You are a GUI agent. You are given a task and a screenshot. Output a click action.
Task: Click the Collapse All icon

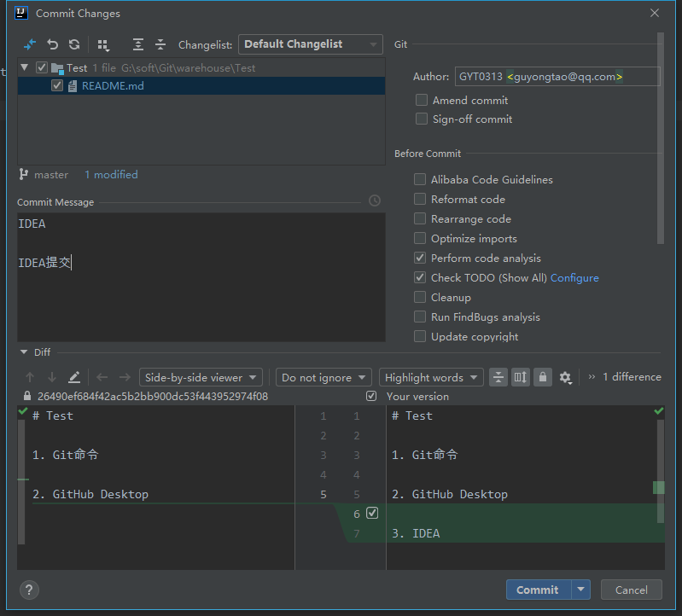coord(160,44)
